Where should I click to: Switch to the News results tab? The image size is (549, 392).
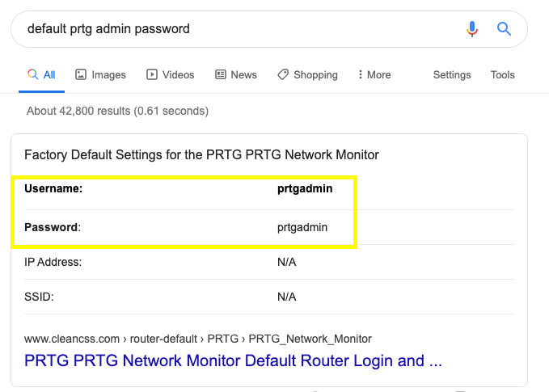tap(243, 75)
